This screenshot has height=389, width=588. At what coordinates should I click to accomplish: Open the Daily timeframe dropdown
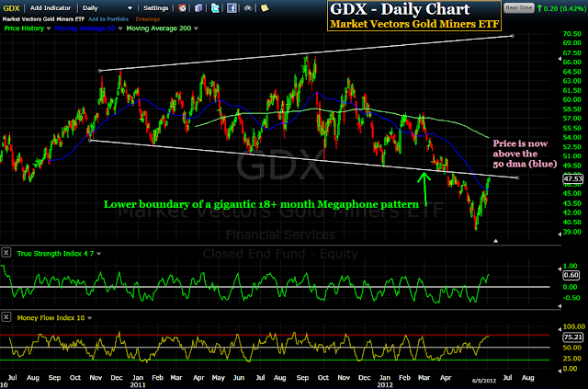point(130,8)
